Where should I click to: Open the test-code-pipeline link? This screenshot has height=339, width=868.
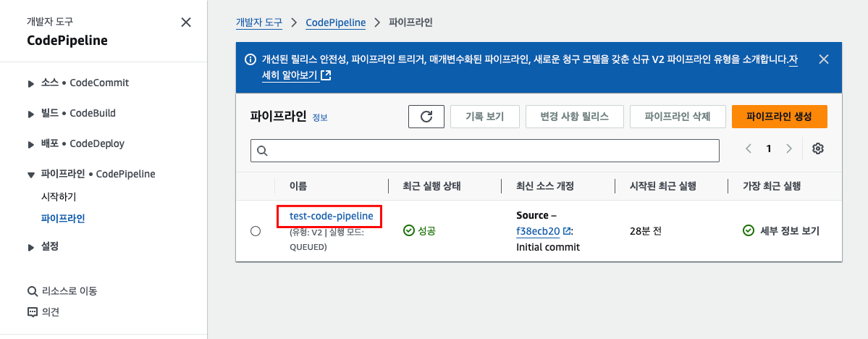[332, 216]
